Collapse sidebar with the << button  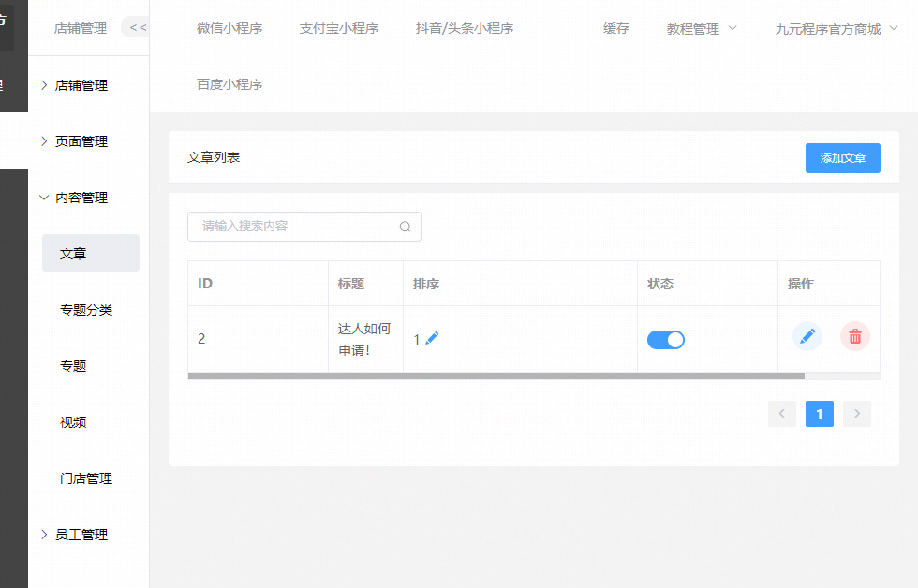[138, 28]
